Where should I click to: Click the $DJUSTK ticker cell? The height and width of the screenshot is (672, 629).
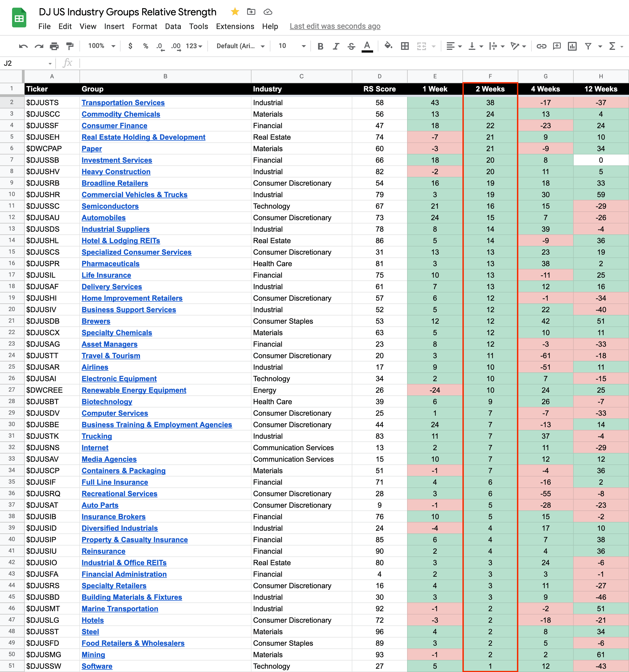(x=52, y=436)
